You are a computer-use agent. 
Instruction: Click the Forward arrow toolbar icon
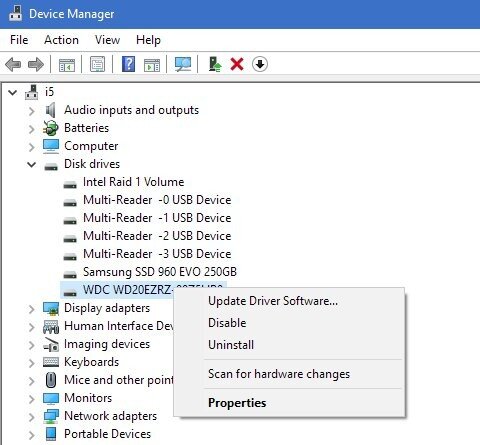point(36,64)
